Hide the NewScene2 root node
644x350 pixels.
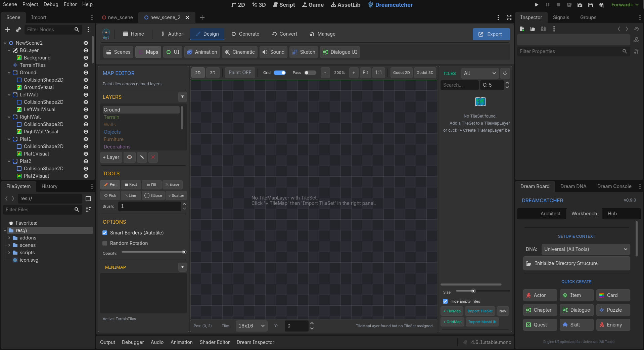(x=86, y=43)
